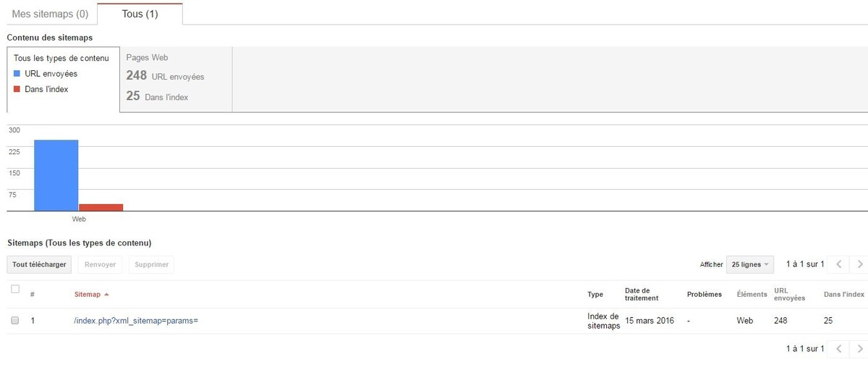Viewport: 868px width, 367px height.
Task: Click the sort arrow beside the Sitemap header
Action: click(107, 295)
